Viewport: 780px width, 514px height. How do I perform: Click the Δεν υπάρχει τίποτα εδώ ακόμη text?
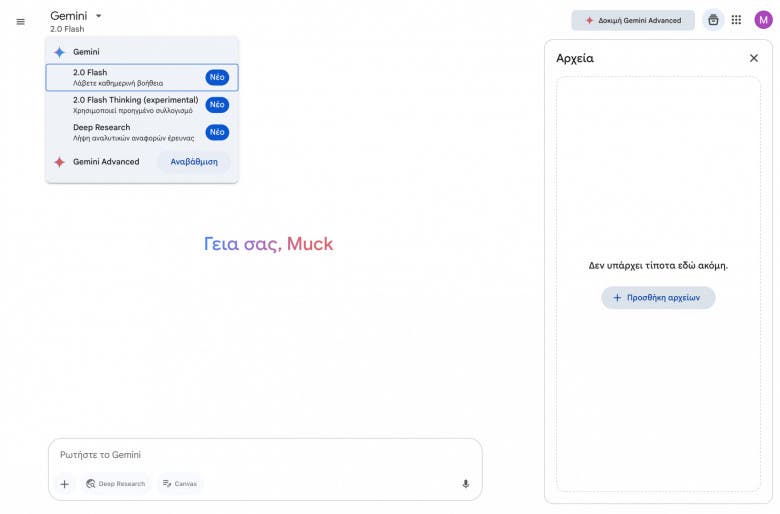[x=658, y=266]
